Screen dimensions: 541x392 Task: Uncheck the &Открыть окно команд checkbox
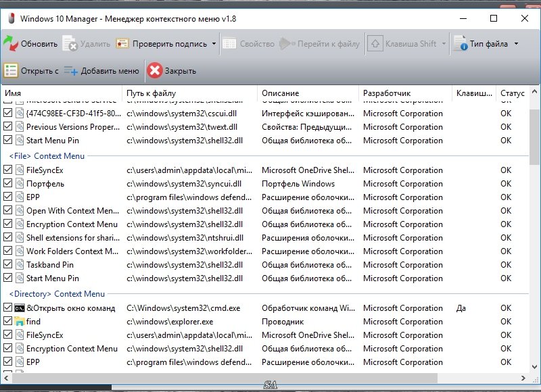[x=7, y=308]
